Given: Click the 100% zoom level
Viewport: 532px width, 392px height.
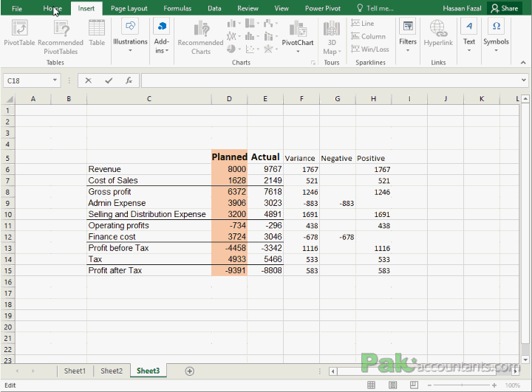Looking at the screenshot, I should (x=512, y=385).
